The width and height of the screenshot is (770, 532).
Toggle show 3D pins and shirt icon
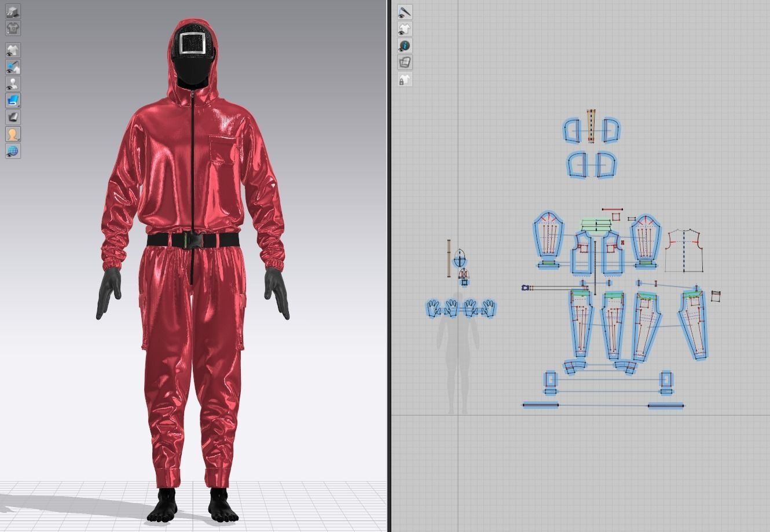pyautogui.click(x=13, y=67)
